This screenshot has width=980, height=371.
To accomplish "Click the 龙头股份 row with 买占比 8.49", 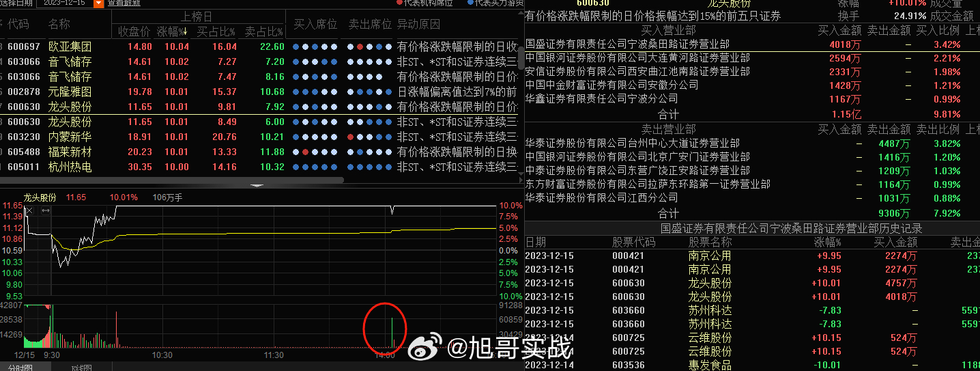I will coord(259,122).
